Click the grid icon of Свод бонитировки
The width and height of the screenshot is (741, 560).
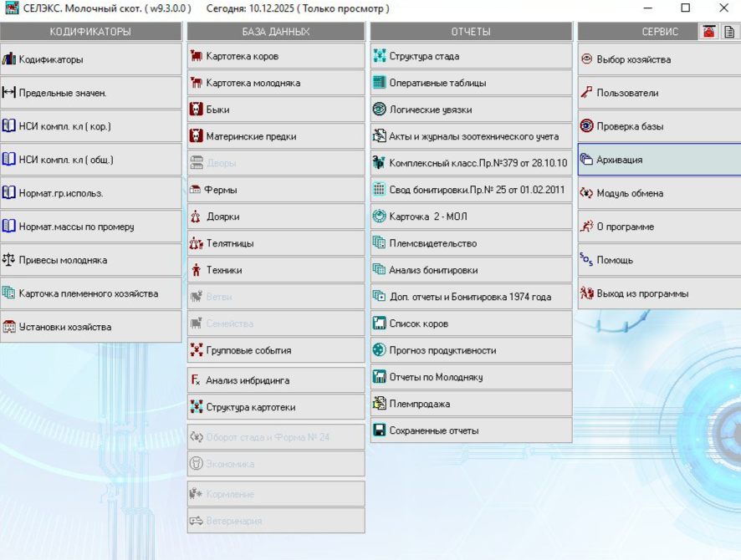click(x=379, y=190)
